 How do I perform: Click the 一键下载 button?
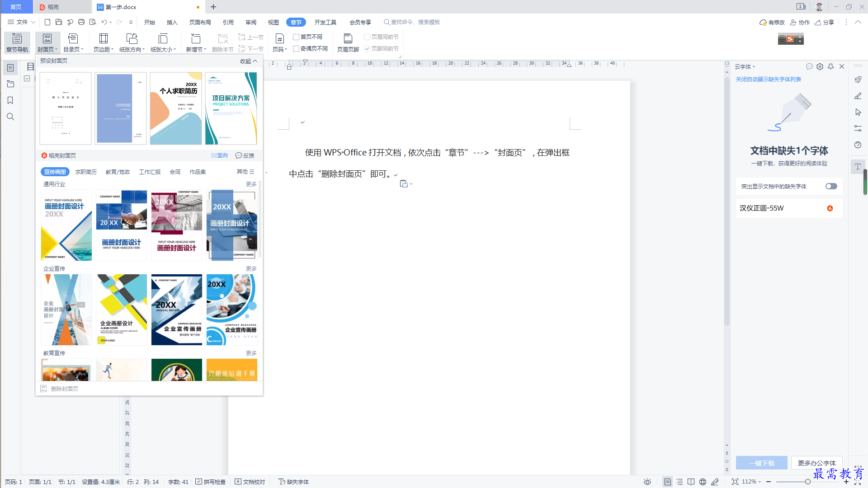tap(761, 463)
